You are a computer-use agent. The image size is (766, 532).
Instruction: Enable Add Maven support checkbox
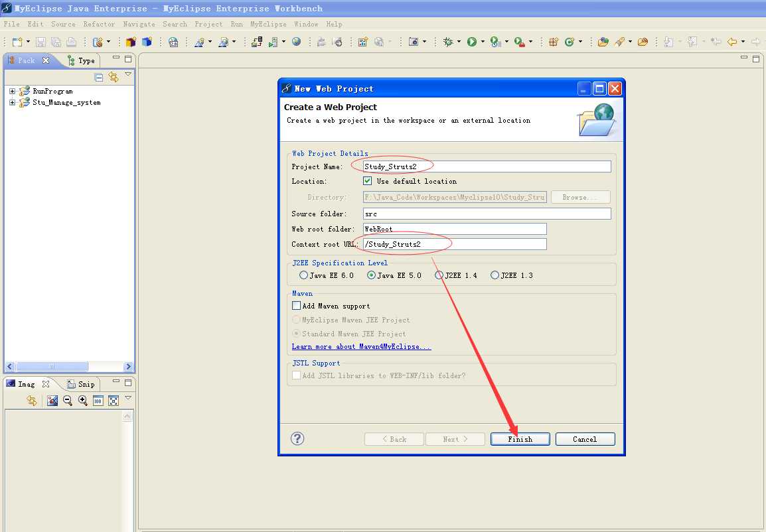[296, 306]
